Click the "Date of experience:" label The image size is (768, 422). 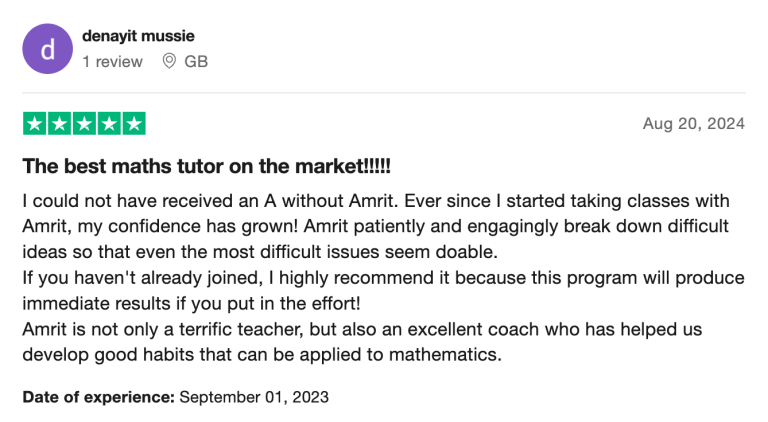click(x=98, y=397)
